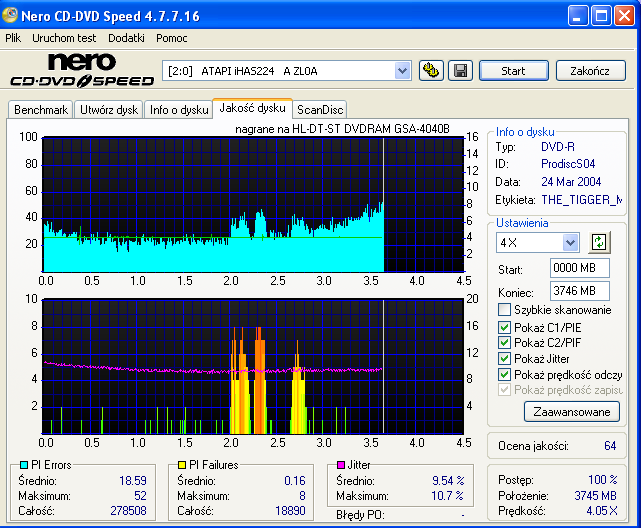Image resolution: width=641 pixels, height=528 pixels.
Task: Click PI Errors total 278508
Action: pyautogui.click(x=128, y=511)
